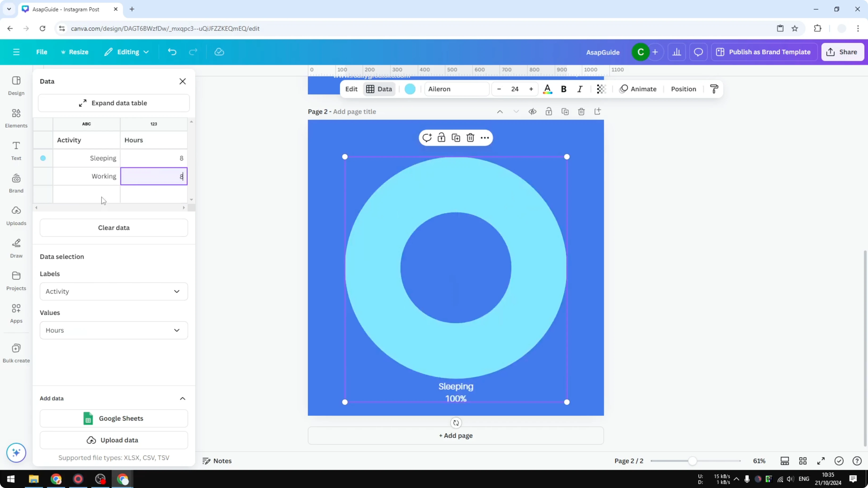Delete the selected chart using trash icon

click(x=470, y=137)
